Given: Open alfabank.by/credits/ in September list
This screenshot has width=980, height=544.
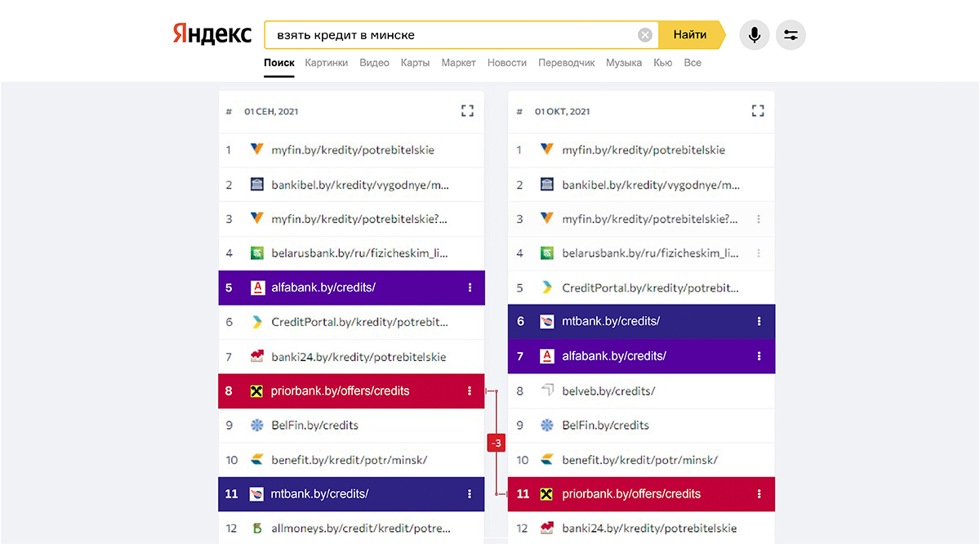Looking at the screenshot, I should coord(323,288).
